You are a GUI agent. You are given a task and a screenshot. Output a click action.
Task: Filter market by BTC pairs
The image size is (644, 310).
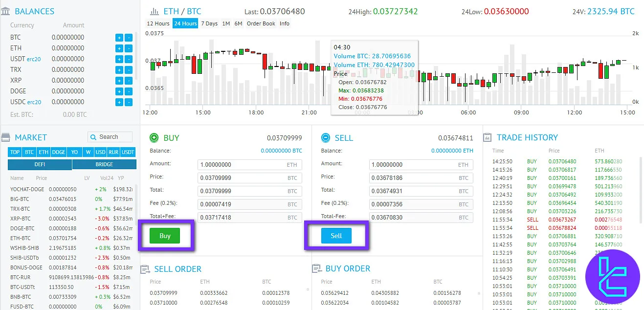click(29, 152)
